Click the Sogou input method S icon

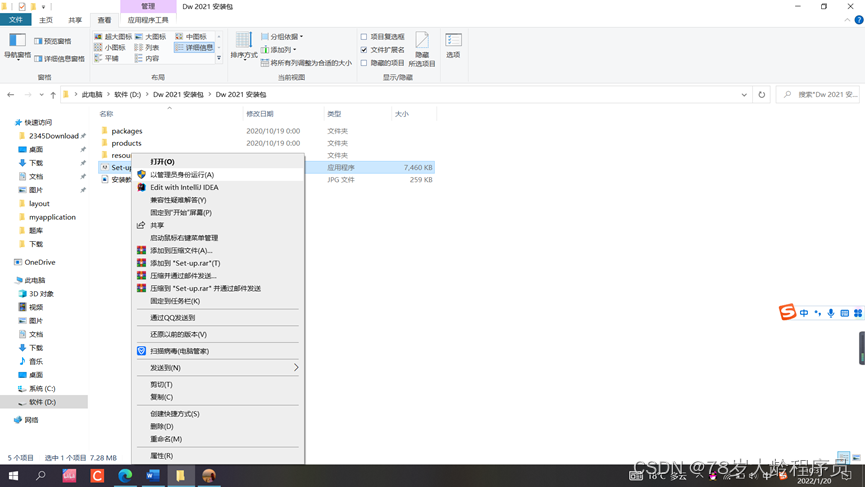[787, 312]
